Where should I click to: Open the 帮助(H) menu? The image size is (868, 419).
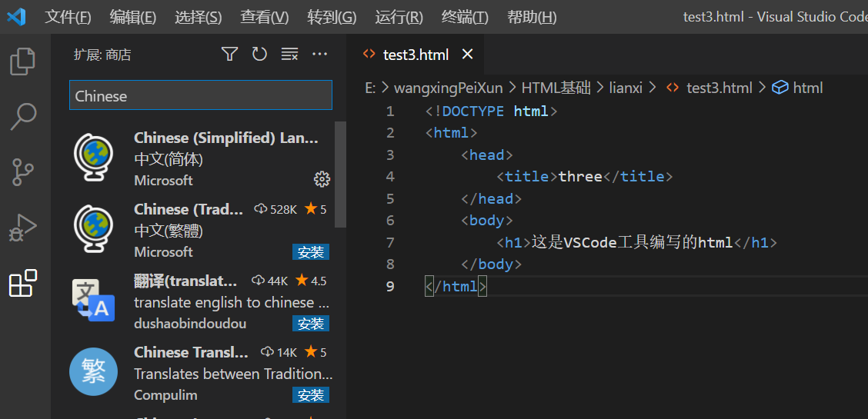click(x=532, y=17)
